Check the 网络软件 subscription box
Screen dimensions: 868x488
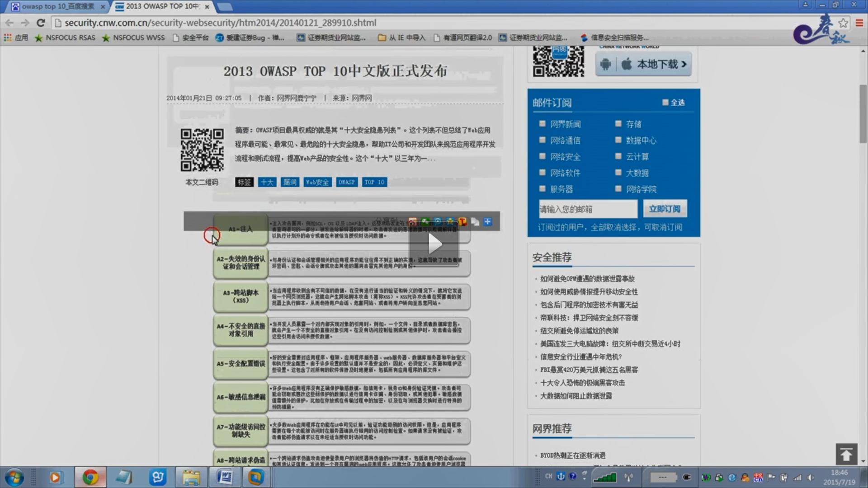tap(542, 172)
